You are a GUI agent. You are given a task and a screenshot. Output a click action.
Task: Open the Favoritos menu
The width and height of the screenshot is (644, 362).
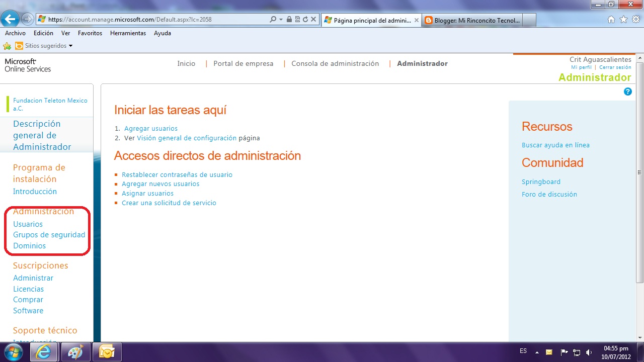coord(90,33)
